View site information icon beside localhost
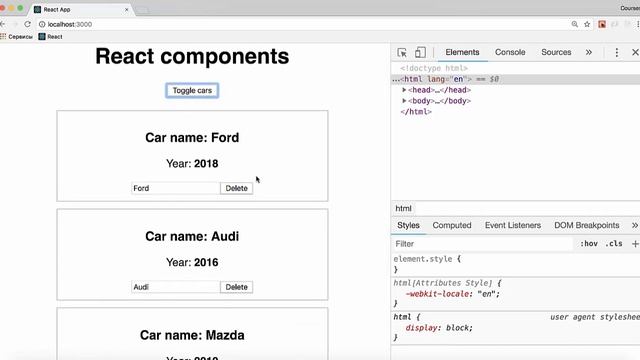Image resolution: width=640 pixels, height=360 pixels. click(x=42, y=24)
